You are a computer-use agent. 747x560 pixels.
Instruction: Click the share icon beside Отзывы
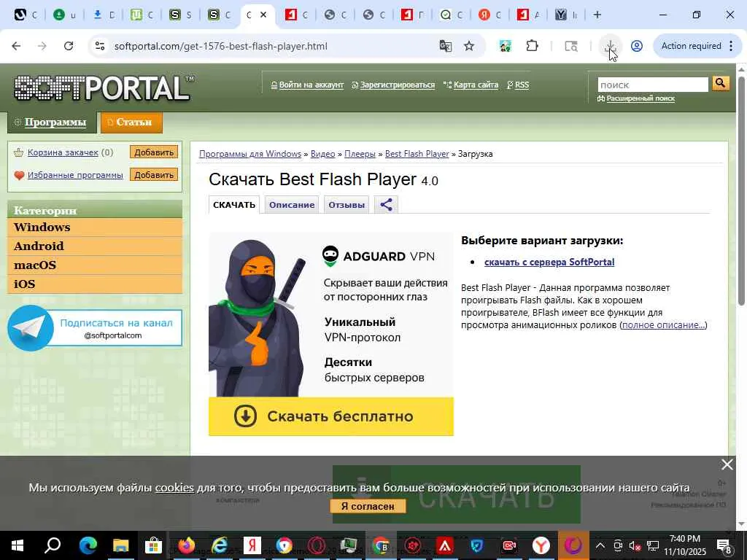pos(386,205)
